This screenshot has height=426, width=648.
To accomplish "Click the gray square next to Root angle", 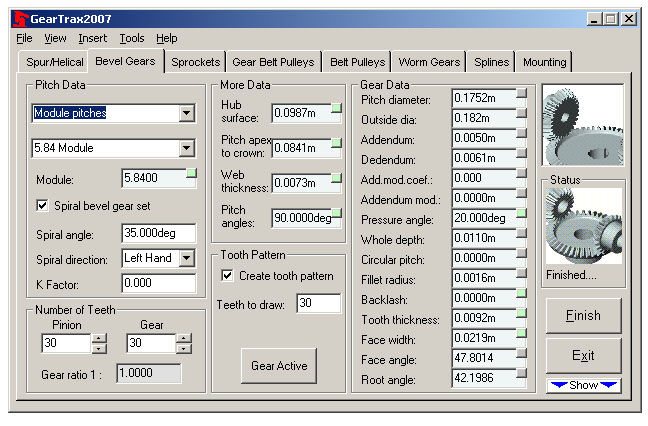I will [x=522, y=373].
